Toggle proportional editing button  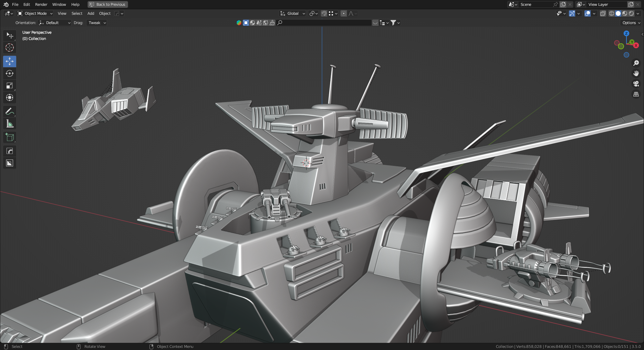(x=343, y=13)
